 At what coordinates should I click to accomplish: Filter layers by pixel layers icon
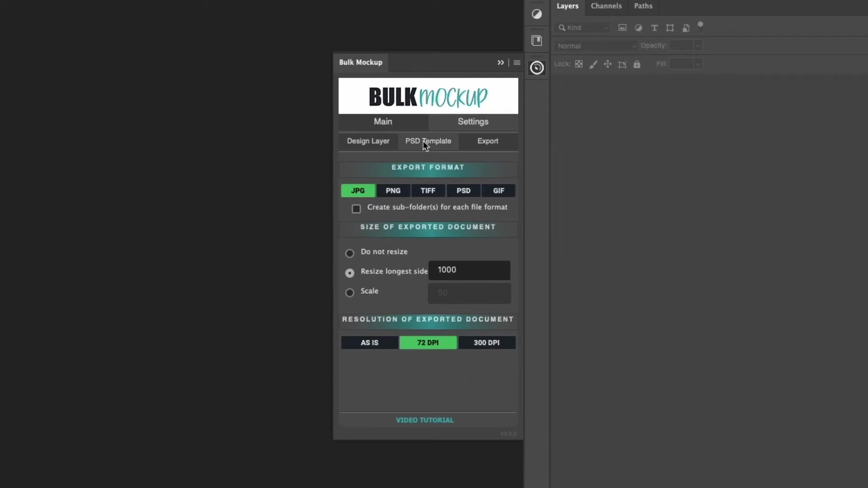tap(623, 28)
